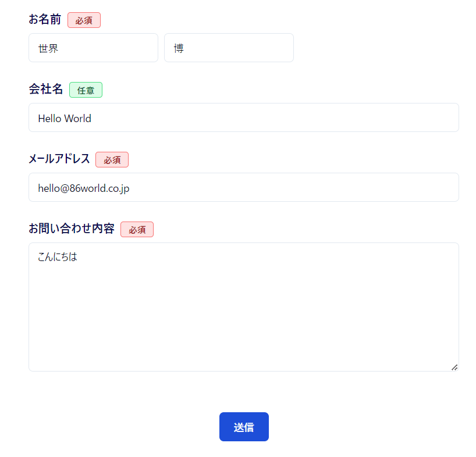Click the こんにちは text in the message

pyautogui.click(x=58, y=256)
